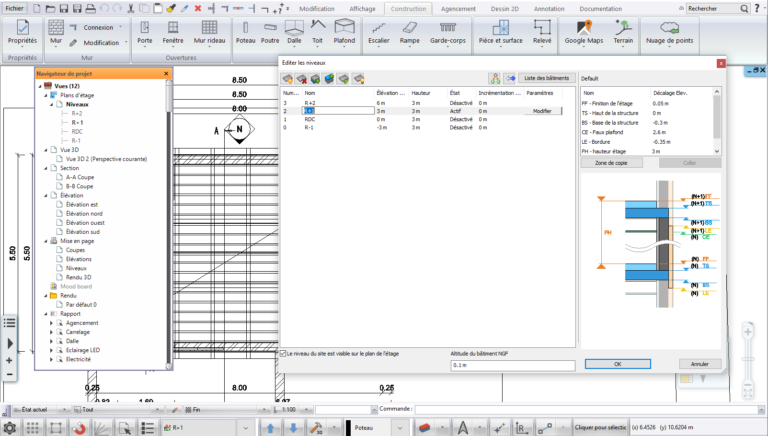Select the Plafond ceiling tool
The image size is (768, 436).
tap(344, 32)
